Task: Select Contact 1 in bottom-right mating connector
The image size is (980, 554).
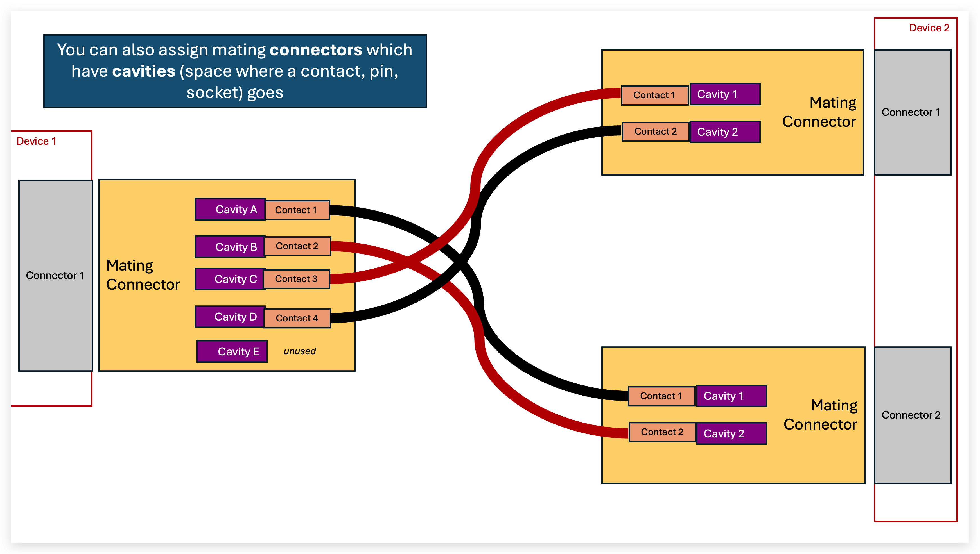Action: point(661,396)
